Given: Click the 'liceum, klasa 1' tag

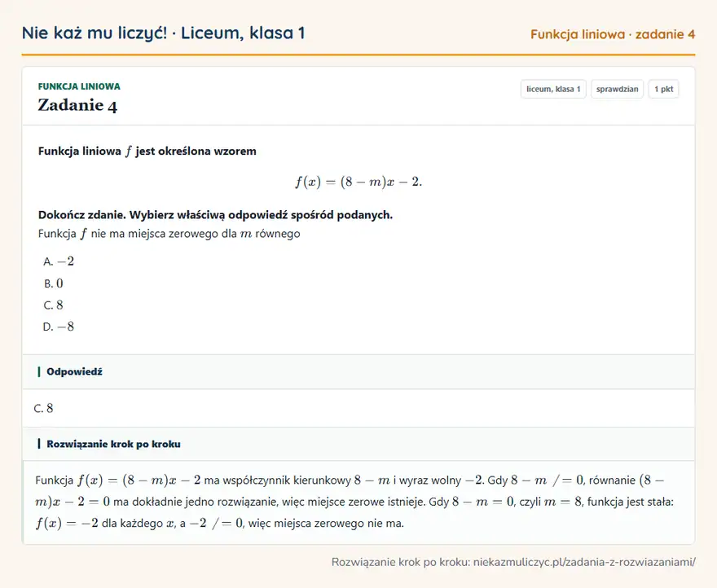Looking at the screenshot, I should click(x=553, y=89).
